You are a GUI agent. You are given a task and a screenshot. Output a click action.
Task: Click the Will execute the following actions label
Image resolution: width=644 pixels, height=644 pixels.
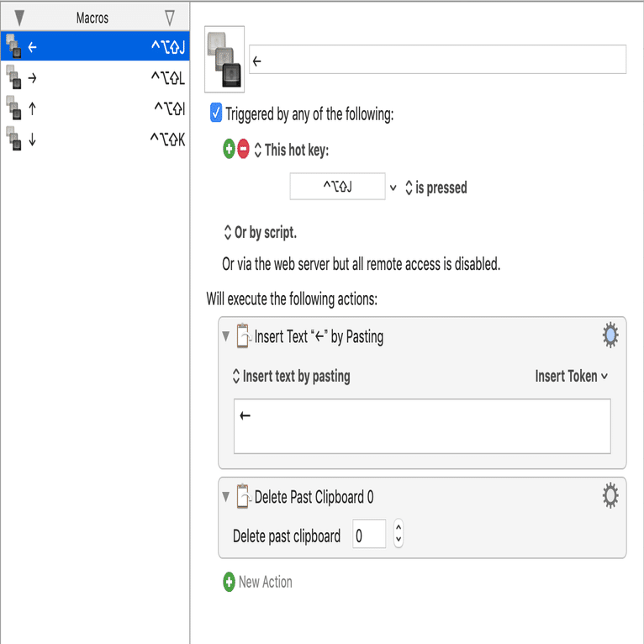tap(292, 299)
